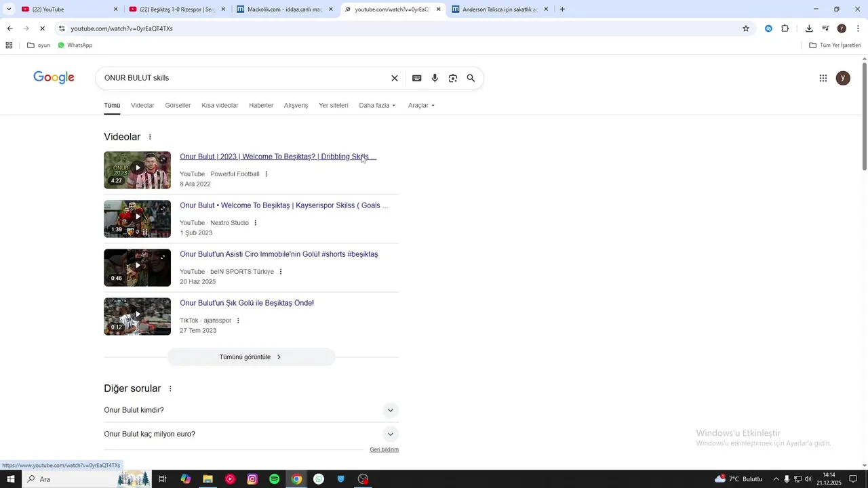Open 'Asisti Ciro Immobile'nin Golü' video link
This screenshot has height=488, width=868.
coord(279,254)
